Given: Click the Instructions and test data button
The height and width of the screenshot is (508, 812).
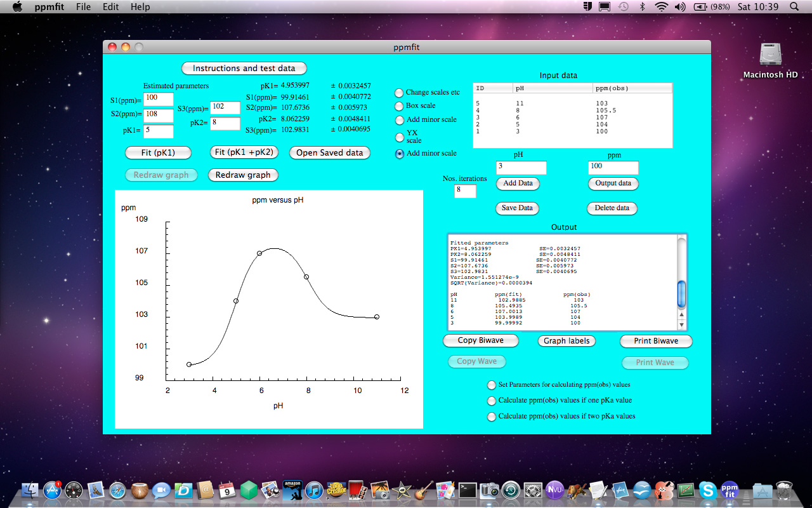Looking at the screenshot, I should coord(244,68).
